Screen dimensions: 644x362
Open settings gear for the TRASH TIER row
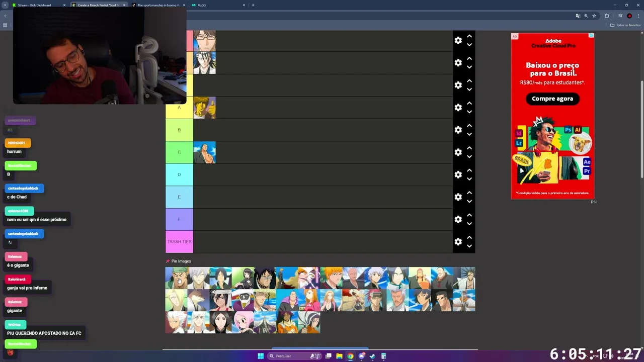[x=458, y=242]
